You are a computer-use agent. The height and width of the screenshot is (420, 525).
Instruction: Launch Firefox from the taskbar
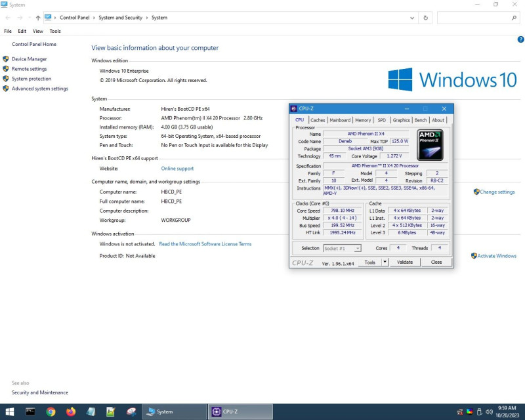coord(71,411)
